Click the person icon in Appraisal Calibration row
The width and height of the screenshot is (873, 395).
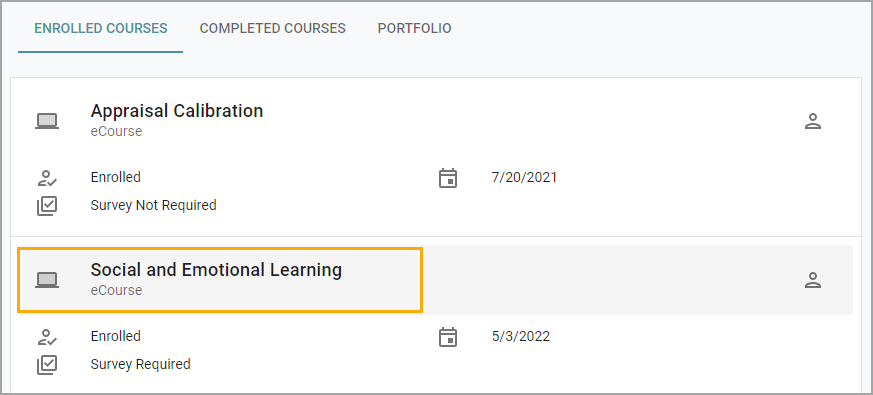coord(813,121)
